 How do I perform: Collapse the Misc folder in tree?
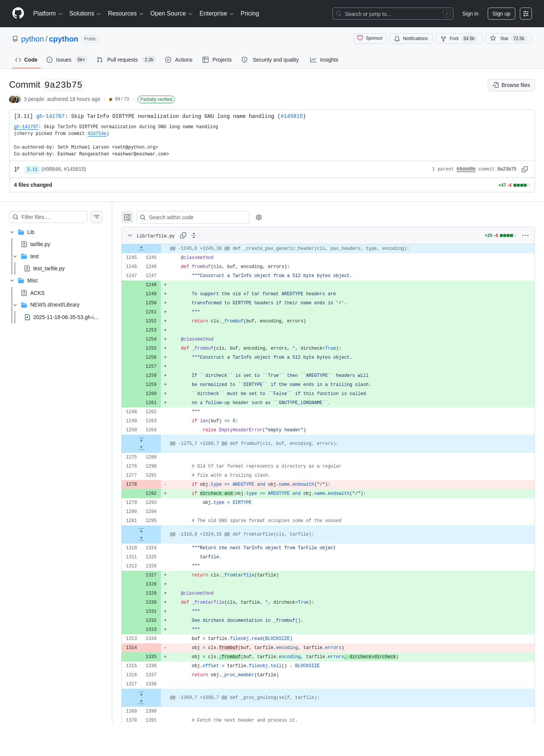click(12, 280)
